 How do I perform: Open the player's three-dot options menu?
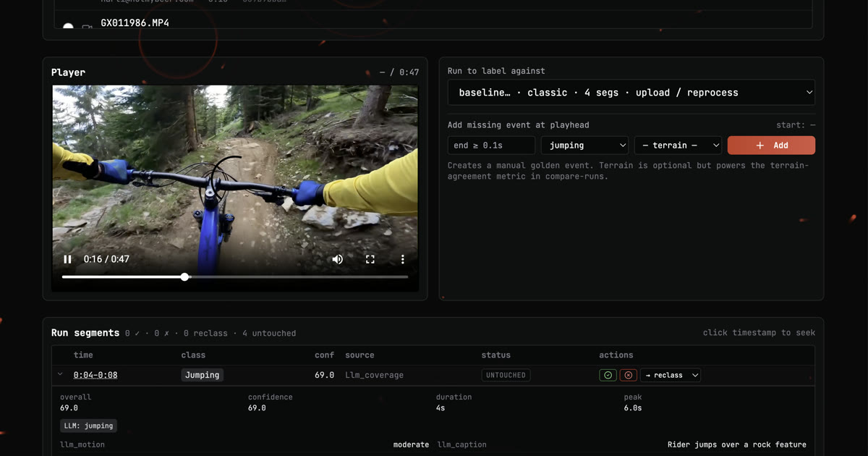pos(402,259)
